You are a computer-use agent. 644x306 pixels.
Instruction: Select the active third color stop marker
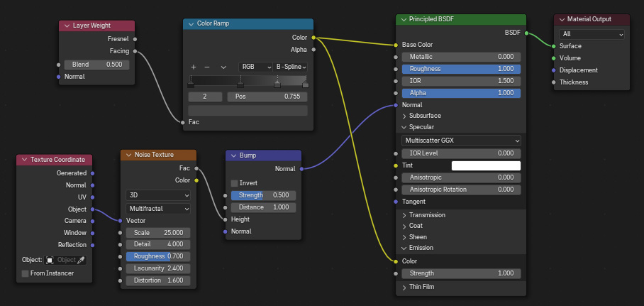(277, 84)
